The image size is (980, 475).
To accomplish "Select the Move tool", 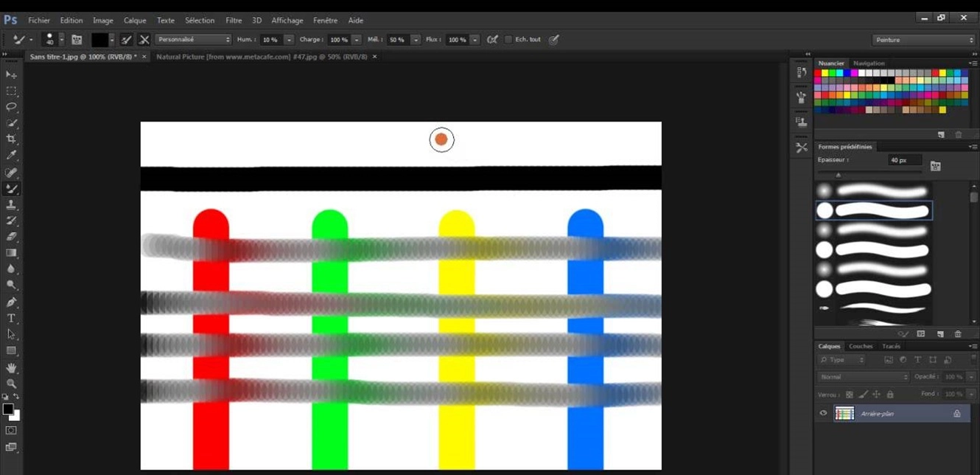I will click(11, 74).
